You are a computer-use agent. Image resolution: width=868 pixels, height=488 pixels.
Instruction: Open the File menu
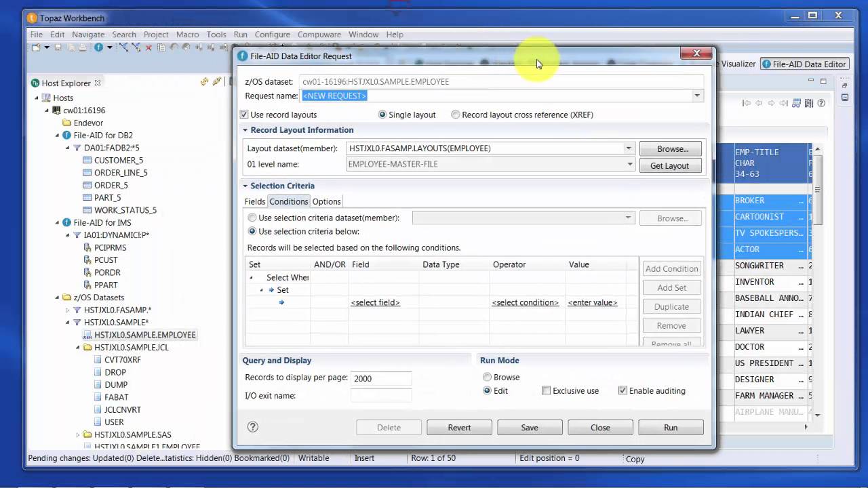point(36,35)
